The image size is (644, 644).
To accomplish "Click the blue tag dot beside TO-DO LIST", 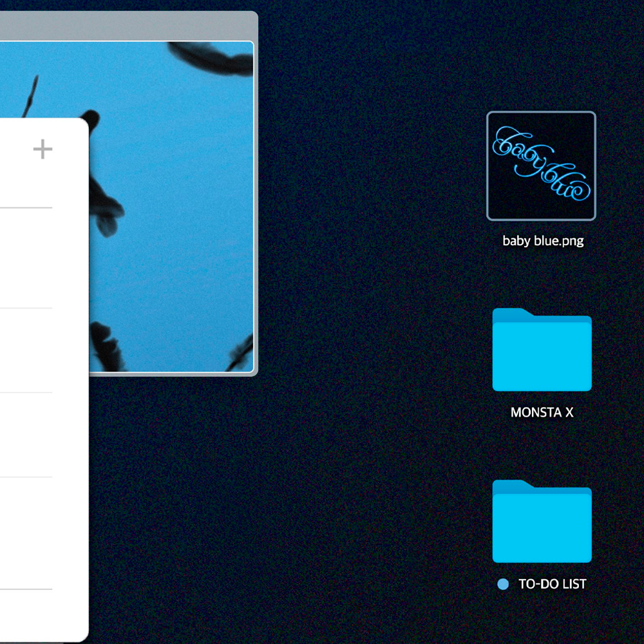I will 503,585.
